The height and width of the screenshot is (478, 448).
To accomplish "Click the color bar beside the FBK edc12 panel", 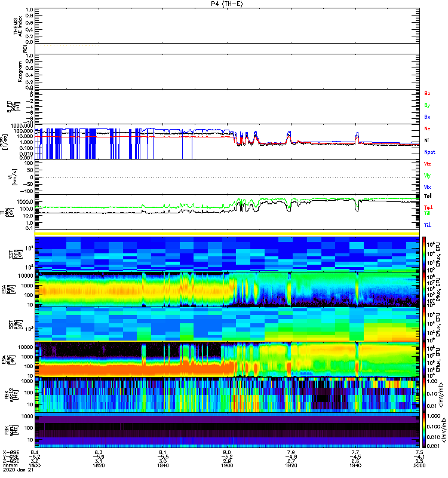I will (x=424, y=394).
